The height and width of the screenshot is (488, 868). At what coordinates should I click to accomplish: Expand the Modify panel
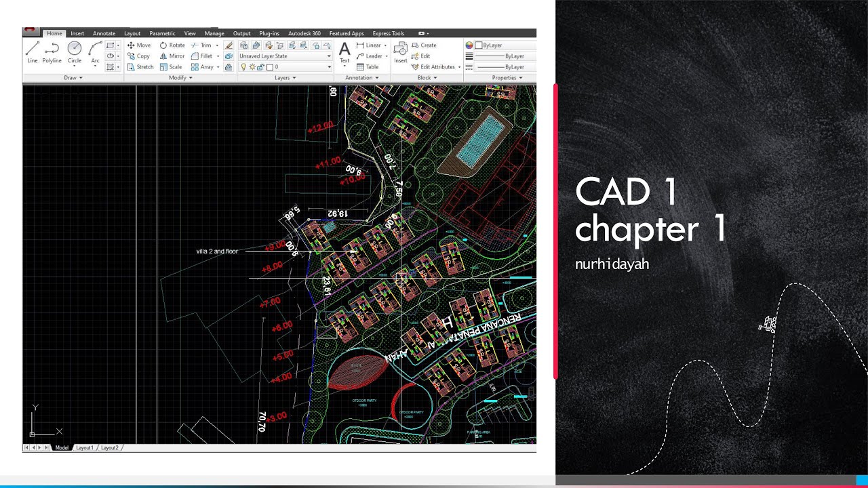click(x=180, y=78)
